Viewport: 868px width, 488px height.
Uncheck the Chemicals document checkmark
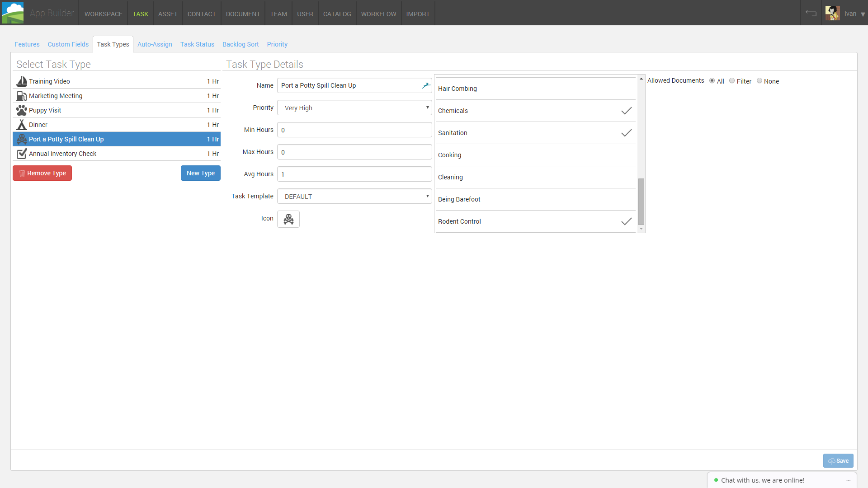click(626, 111)
